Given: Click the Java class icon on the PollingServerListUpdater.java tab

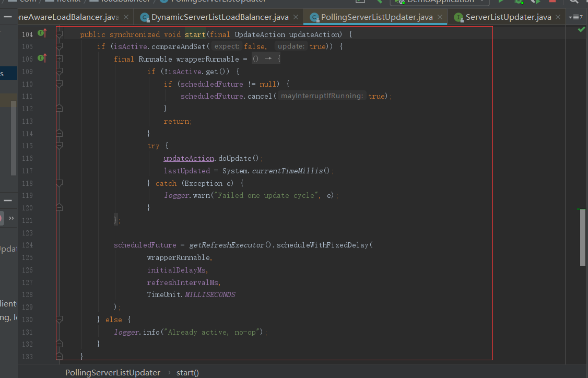Looking at the screenshot, I should tap(314, 17).
